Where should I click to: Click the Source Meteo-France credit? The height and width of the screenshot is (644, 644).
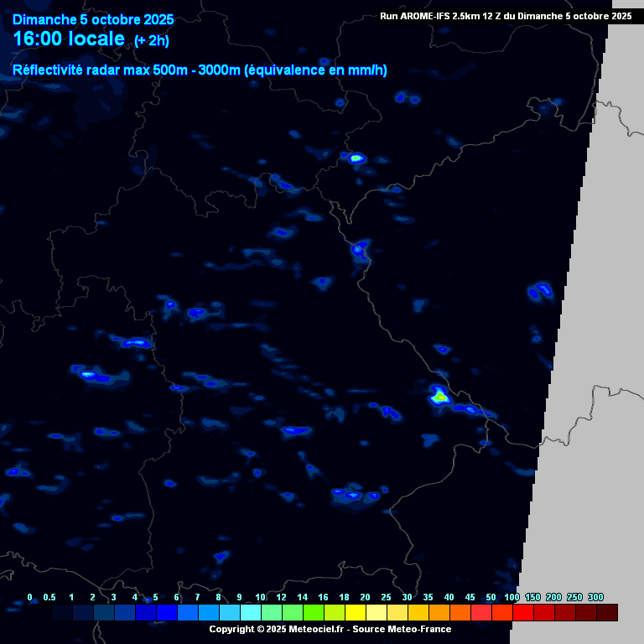point(402,629)
